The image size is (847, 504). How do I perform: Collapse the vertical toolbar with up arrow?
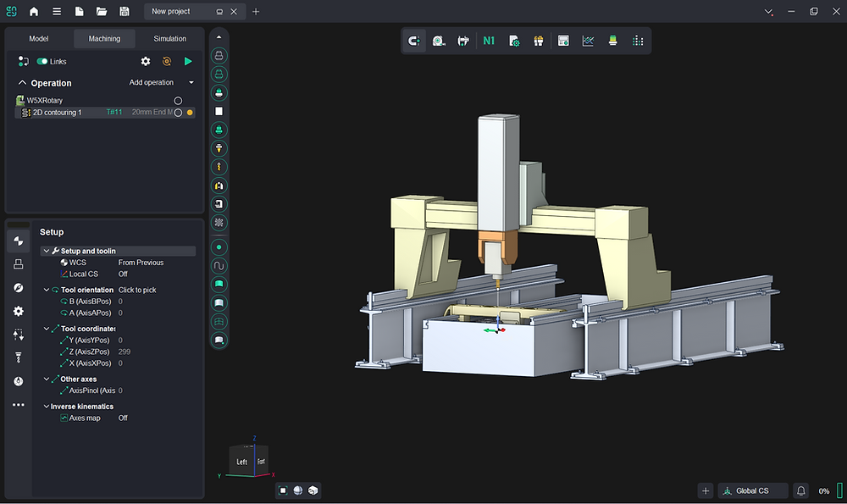point(219,37)
